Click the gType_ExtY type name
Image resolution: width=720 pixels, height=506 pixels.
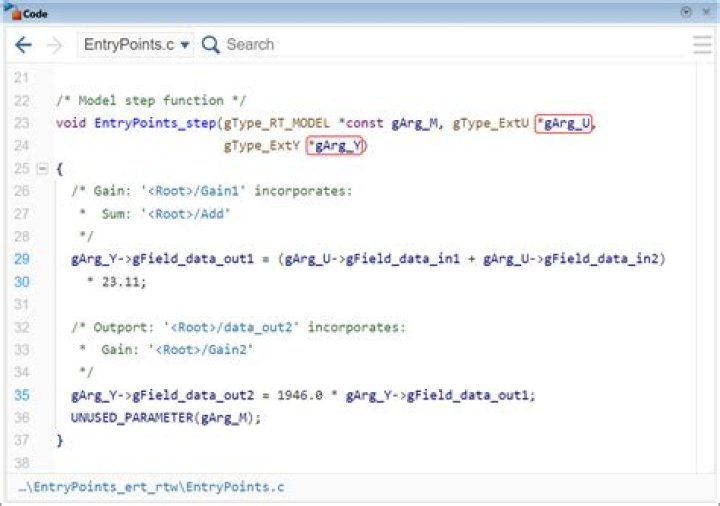pos(262,146)
